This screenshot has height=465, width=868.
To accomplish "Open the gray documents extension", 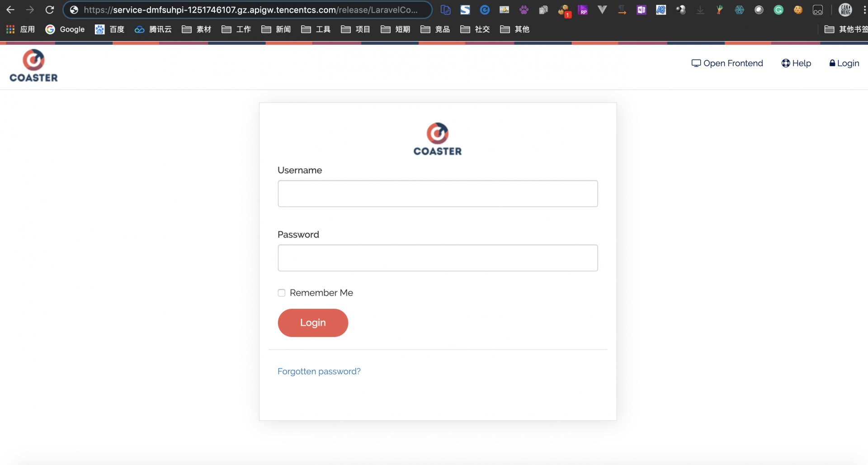I will 543,10.
